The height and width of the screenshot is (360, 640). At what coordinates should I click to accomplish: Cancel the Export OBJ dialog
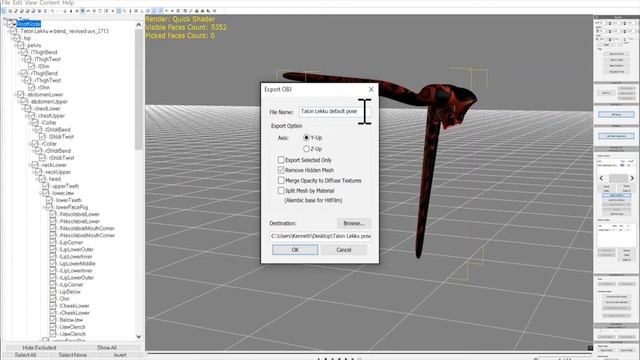[344, 250]
